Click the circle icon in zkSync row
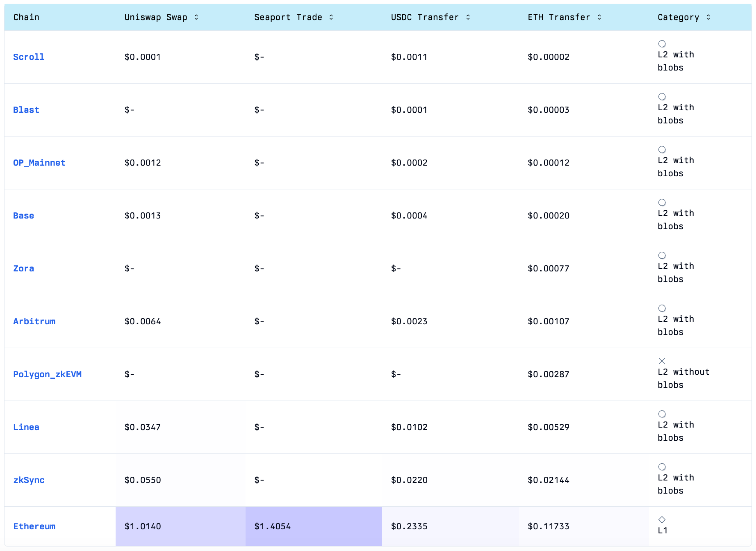The width and height of the screenshot is (756, 551). click(x=662, y=467)
